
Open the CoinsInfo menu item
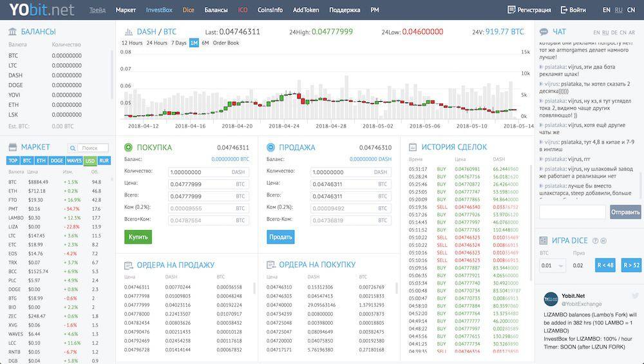(x=270, y=10)
